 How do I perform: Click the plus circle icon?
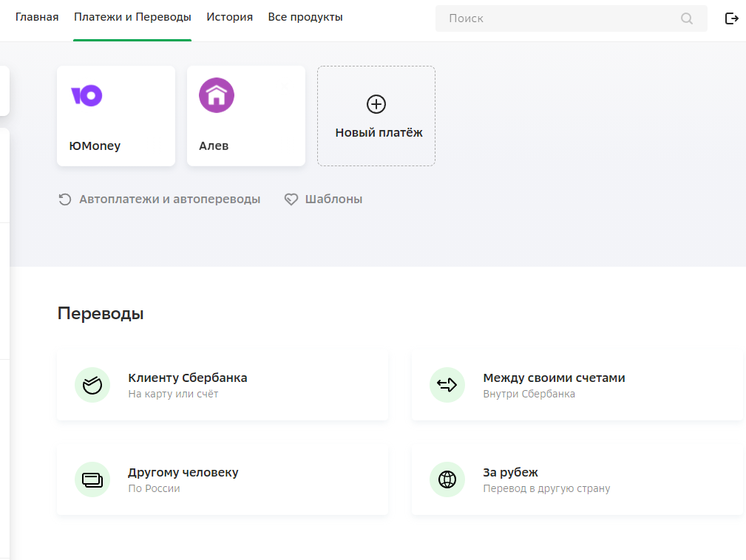coord(376,104)
